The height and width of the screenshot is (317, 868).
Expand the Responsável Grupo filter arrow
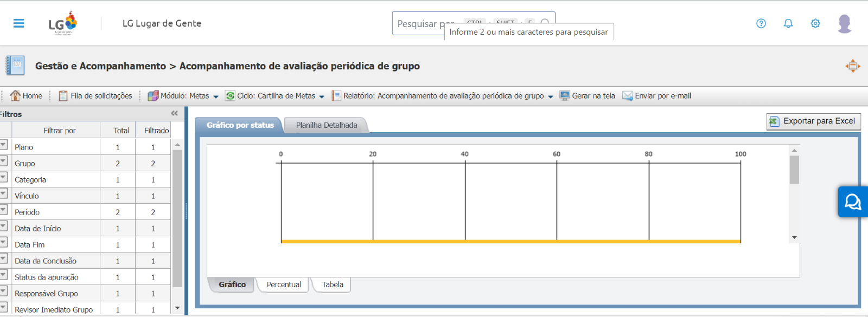(3, 291)
